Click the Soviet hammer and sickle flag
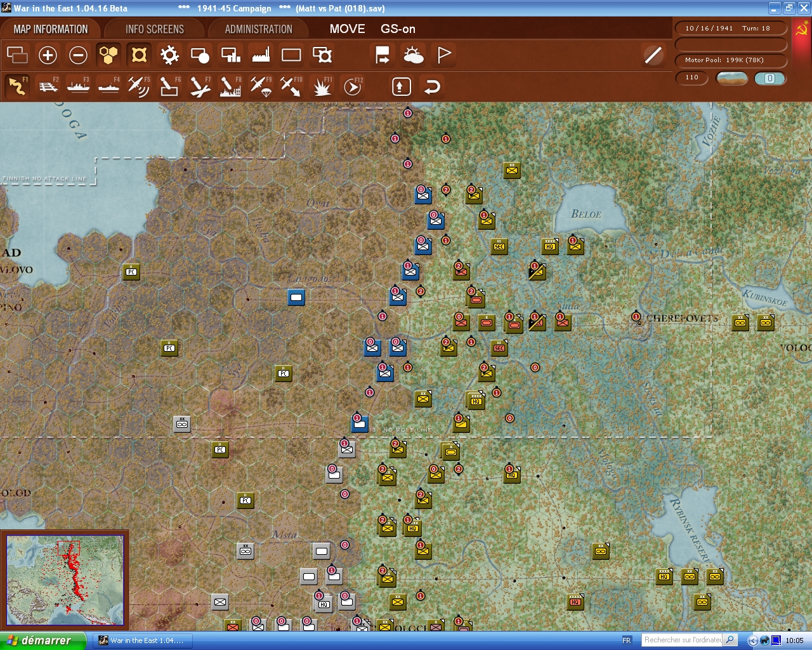The image size is (812, 650). [802, 29]
